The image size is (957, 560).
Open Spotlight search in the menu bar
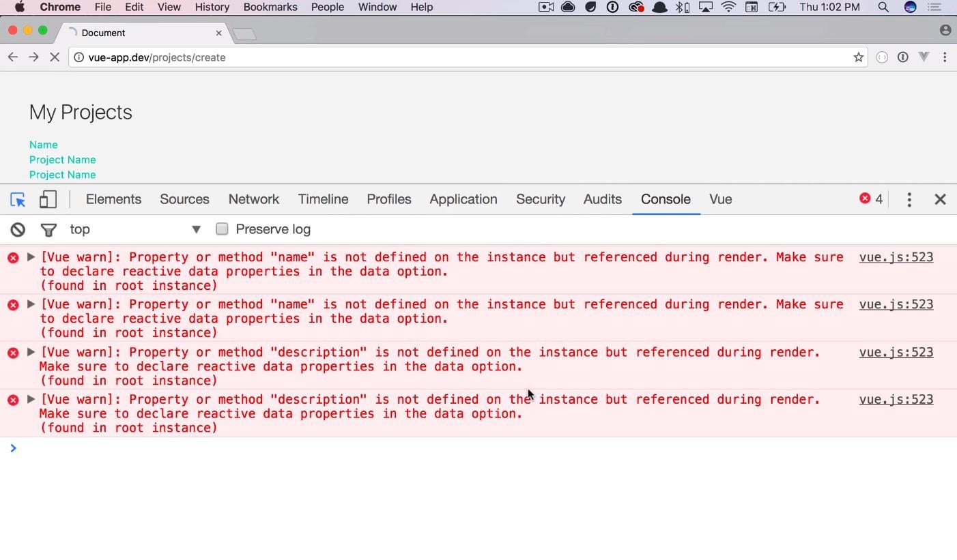883,7
